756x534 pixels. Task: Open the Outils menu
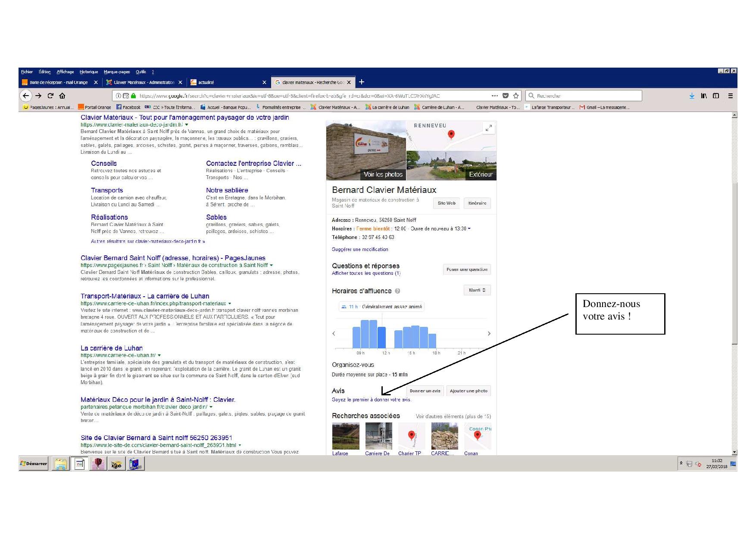click(x=141, y=72)
